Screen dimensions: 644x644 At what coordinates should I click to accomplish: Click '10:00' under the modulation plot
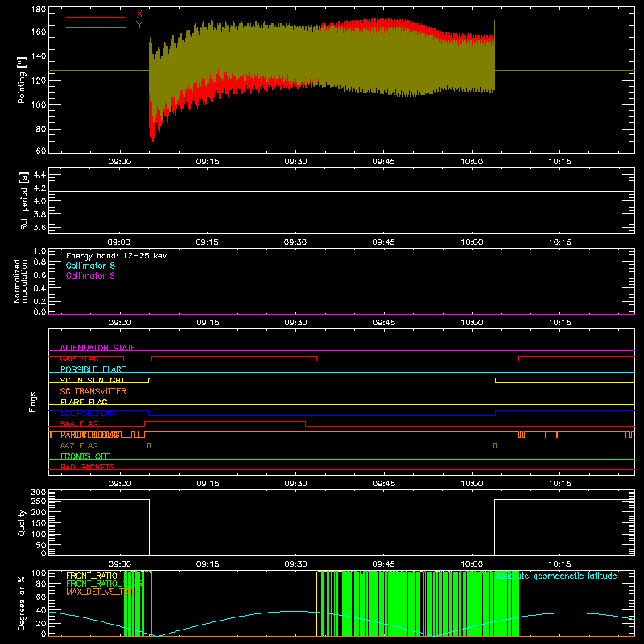click(472, 323)
